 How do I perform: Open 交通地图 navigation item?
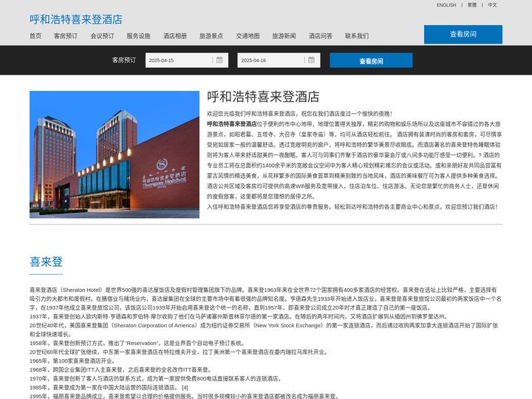248,36
